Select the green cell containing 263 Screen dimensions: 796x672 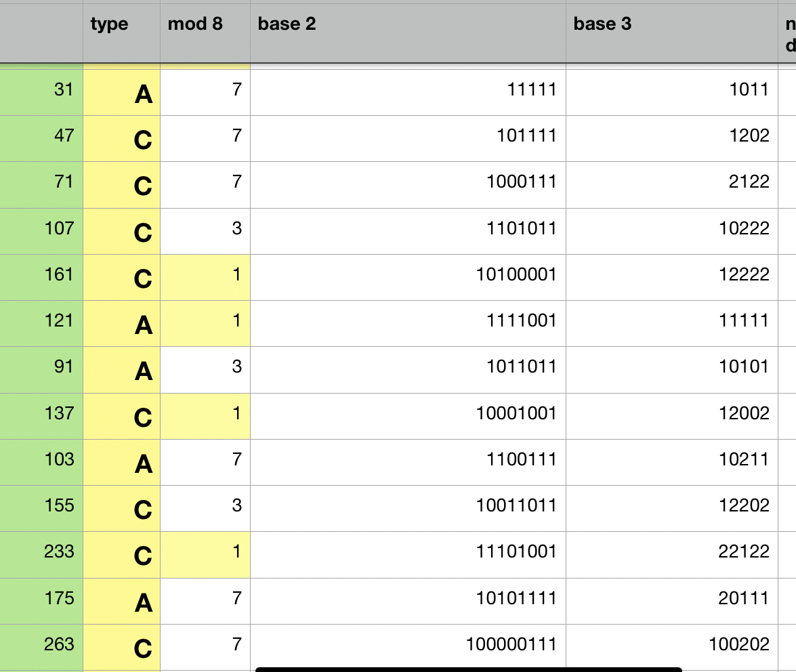point(41,644)
